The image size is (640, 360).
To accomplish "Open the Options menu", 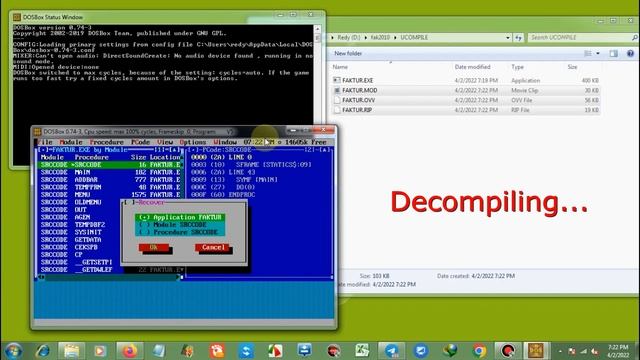I will tap(193, 142).
